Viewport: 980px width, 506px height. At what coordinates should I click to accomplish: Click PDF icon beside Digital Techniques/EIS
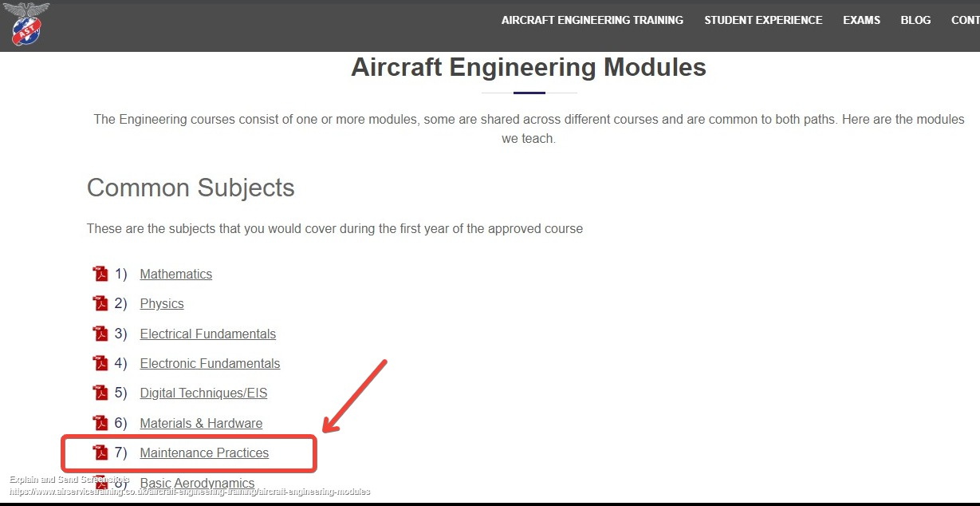pyautogui.click(x=100, y=393)
